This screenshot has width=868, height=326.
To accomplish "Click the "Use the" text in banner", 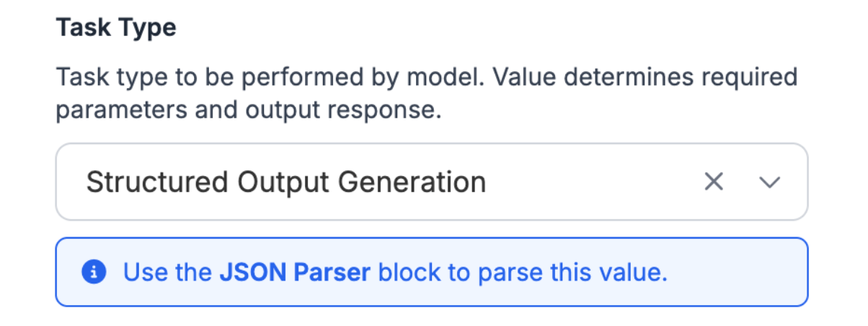I will point(167,272).
